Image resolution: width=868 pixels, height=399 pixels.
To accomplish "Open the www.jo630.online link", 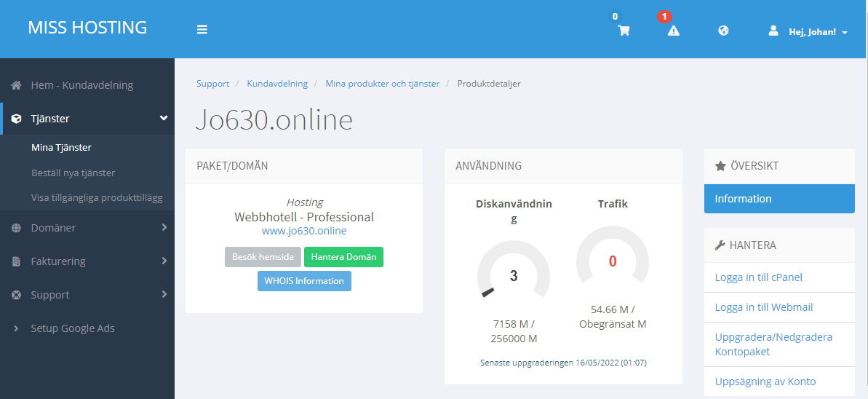I will 304,231.
